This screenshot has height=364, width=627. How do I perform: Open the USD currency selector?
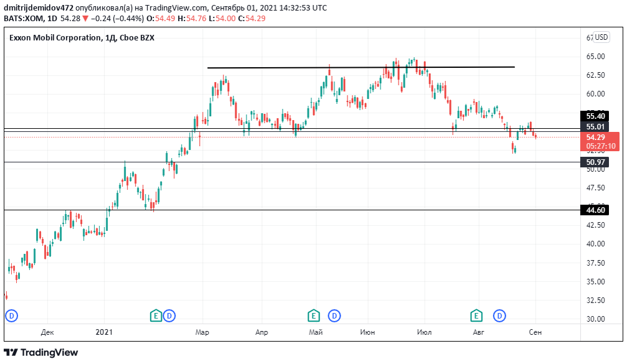tap(601, 37)
